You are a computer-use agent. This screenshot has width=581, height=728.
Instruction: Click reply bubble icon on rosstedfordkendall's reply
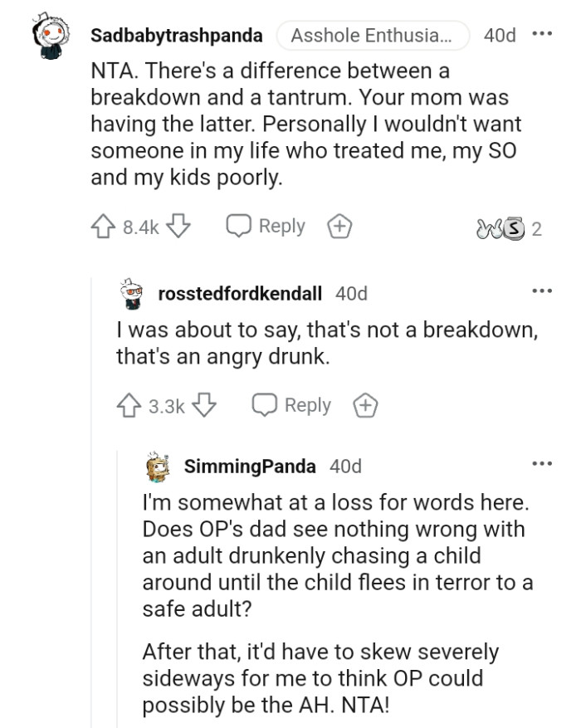pos(262,405)
